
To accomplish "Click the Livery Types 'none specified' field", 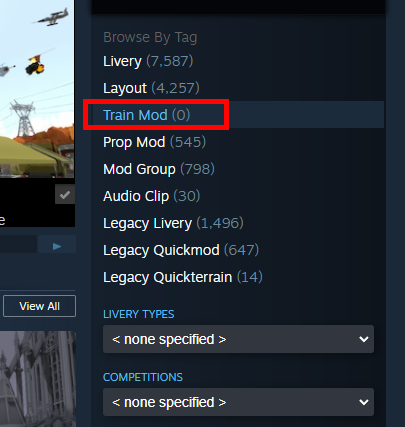I will pyautogui.click(x=238, y=339).
